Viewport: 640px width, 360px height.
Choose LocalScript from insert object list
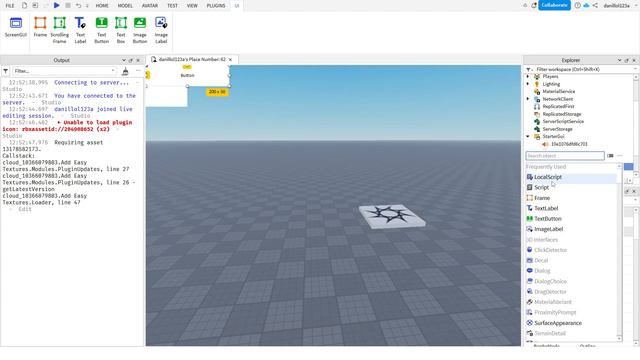coord(571,177)
